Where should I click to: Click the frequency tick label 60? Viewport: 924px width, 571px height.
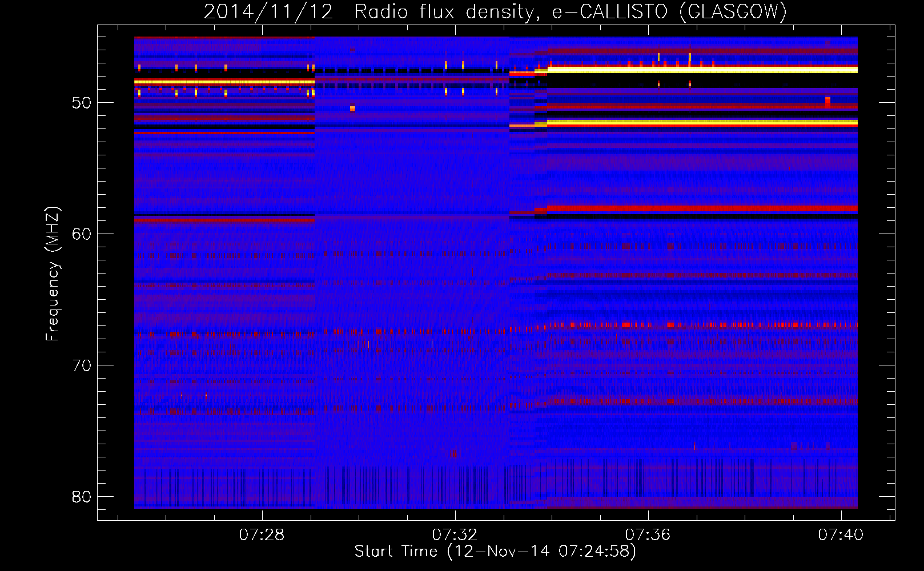pyautogui.click(x=82, y=234)
